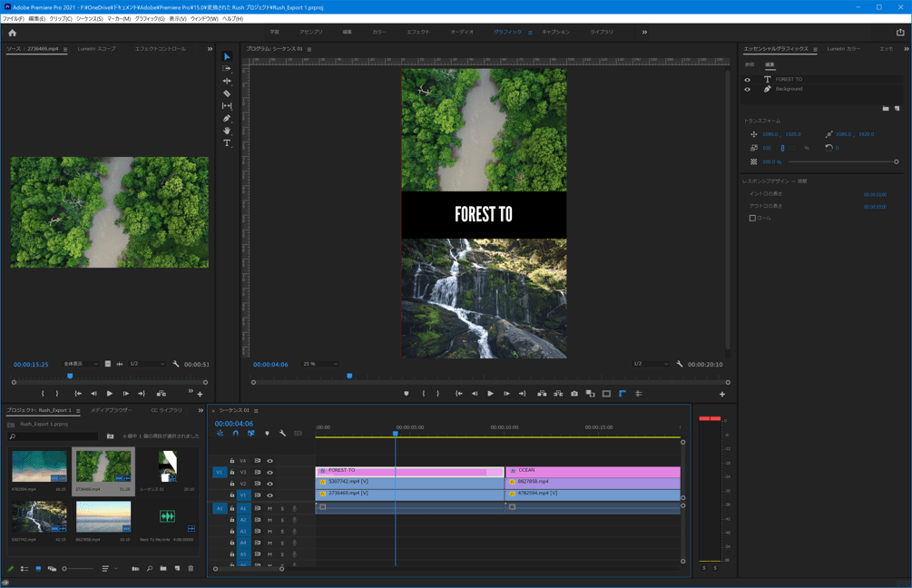Play the source monitor clip
This screenshot has height=588, width=912.
coord(109,394)
